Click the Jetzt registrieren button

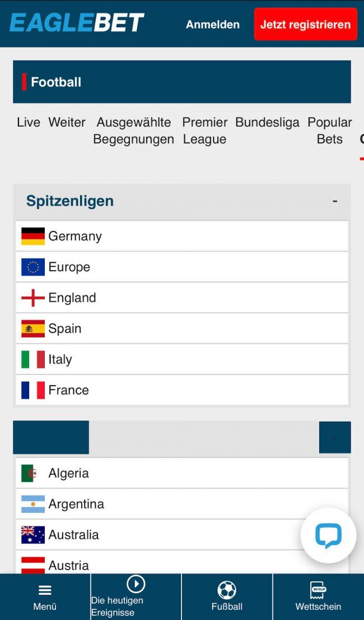305,25
